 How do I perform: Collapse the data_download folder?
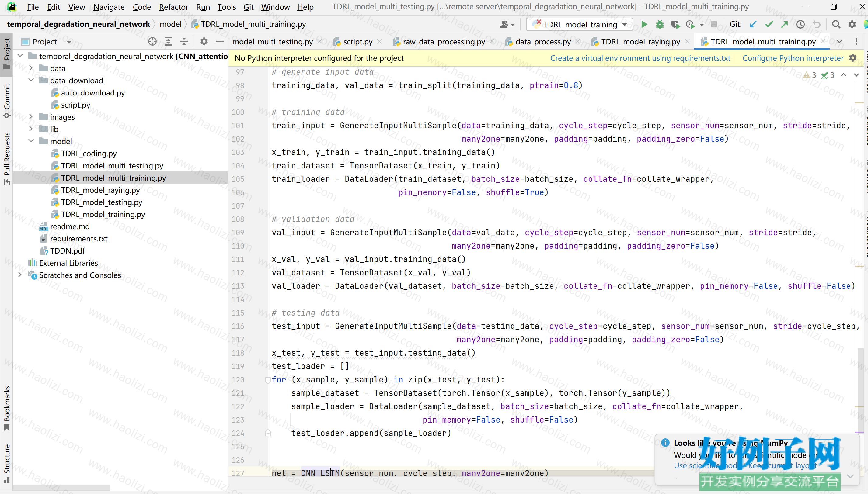31,81
